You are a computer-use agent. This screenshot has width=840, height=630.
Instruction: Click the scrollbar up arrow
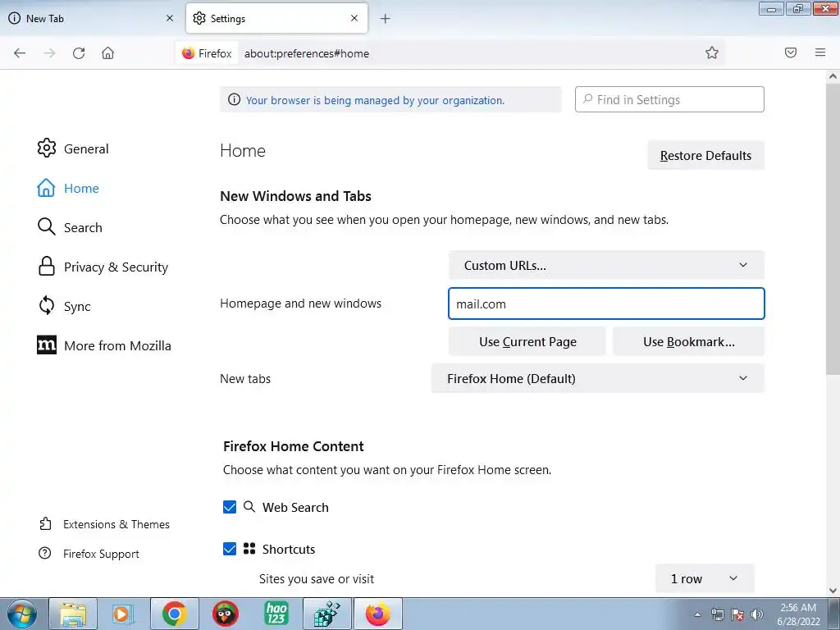[x=833, y=76]
